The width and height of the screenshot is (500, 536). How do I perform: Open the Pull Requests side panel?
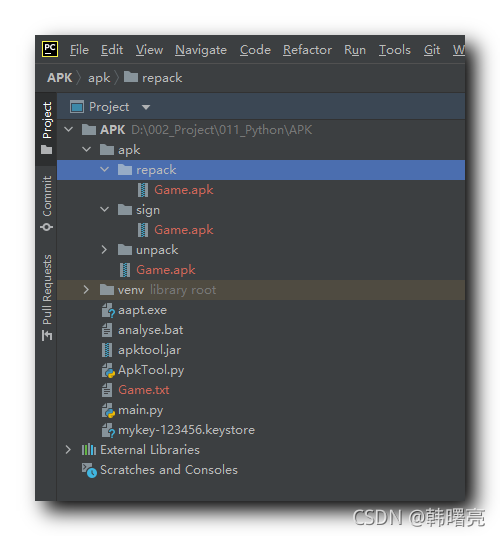pos(46,297)
